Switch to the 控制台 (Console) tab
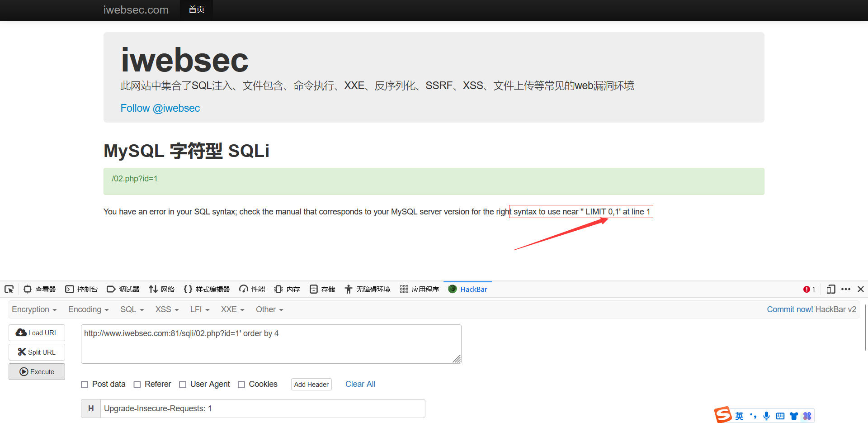This screenshot has height=423, width=868. 81,289
